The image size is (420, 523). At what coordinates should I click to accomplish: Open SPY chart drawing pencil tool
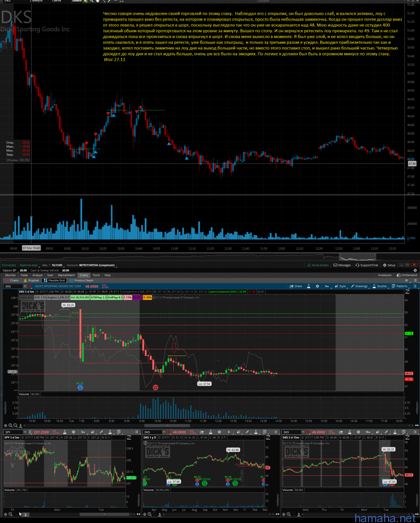(x=101, y=432)
